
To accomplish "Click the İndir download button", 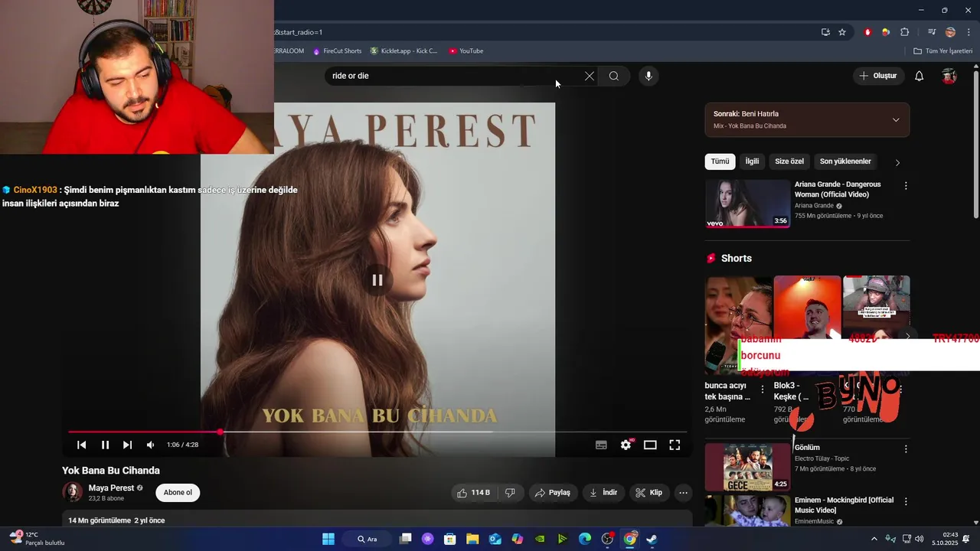I will 603,493.
